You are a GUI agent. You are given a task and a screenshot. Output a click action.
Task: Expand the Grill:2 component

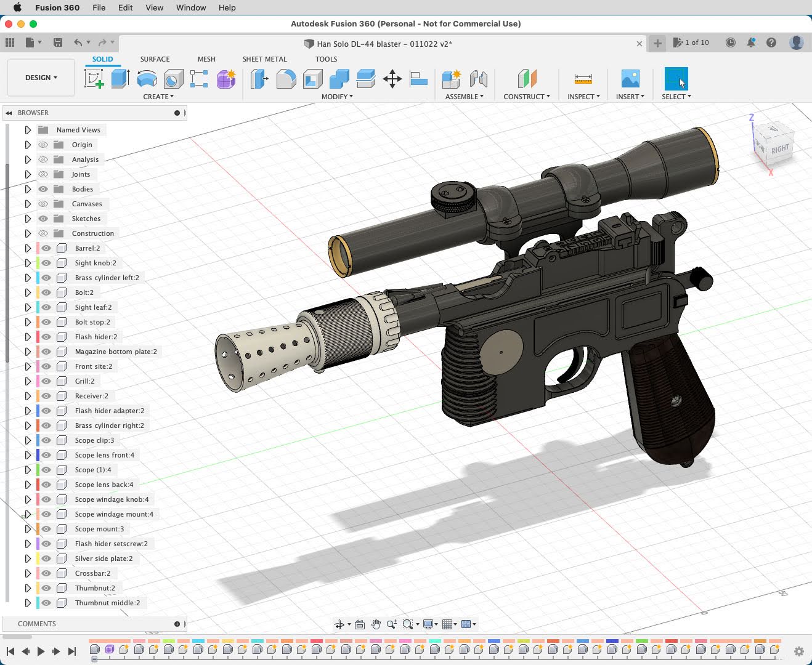[x=28, y=381]
